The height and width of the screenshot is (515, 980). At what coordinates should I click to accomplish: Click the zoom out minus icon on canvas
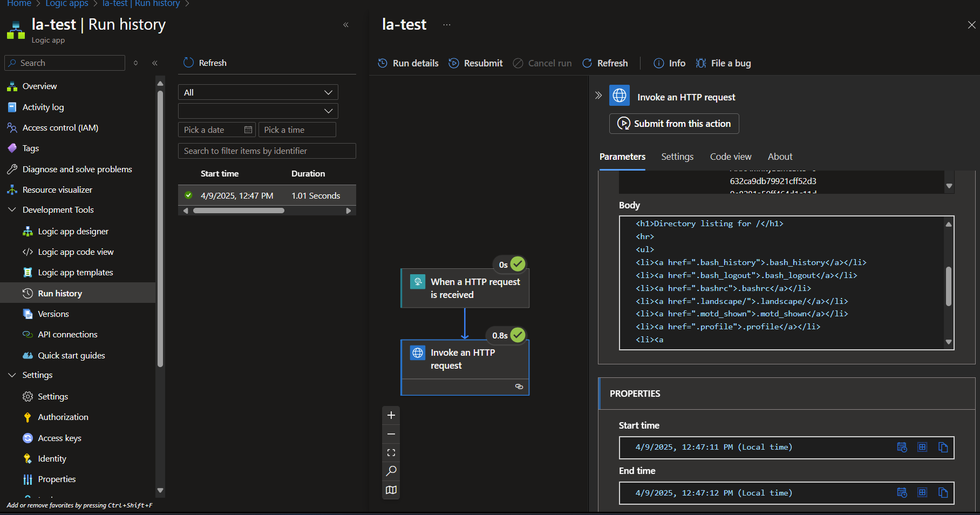point(391,434)
